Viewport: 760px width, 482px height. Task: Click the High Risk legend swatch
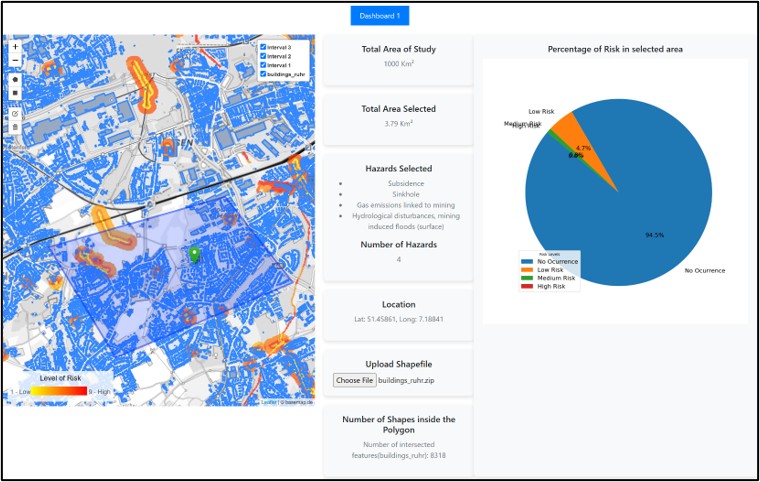click(x=527, y=286)
